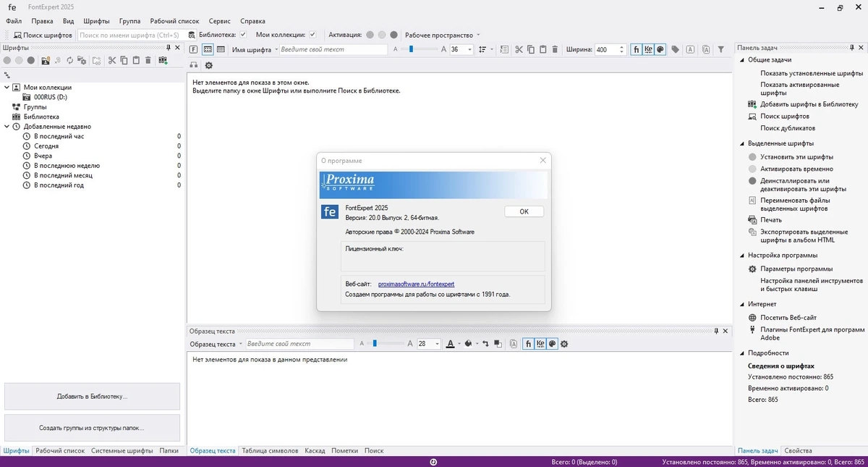Collapse the Мои коллекции tree node
This screenshot has height=467, width=868.
(x=7, y=87)
